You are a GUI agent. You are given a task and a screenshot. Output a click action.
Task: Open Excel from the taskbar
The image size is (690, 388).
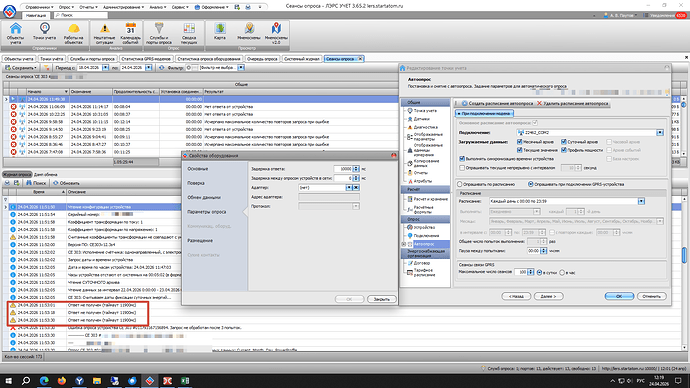pos(185,381)
